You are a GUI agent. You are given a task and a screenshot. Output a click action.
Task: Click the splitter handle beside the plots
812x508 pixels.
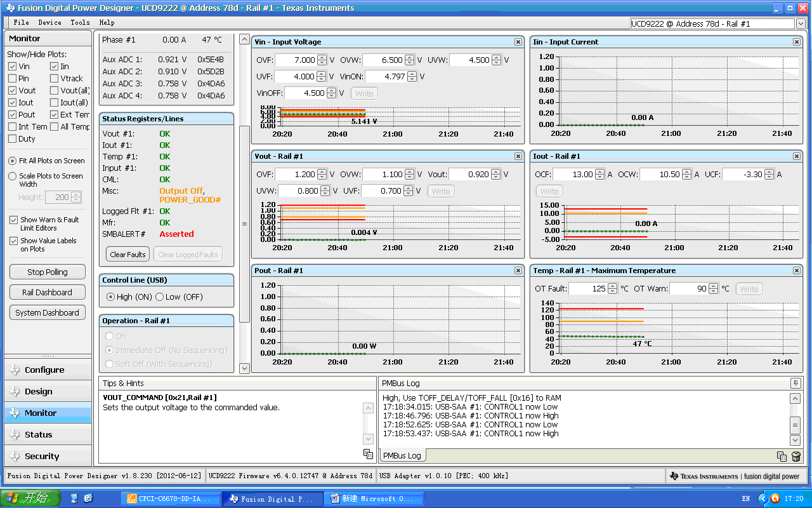(x=244, y=224)
